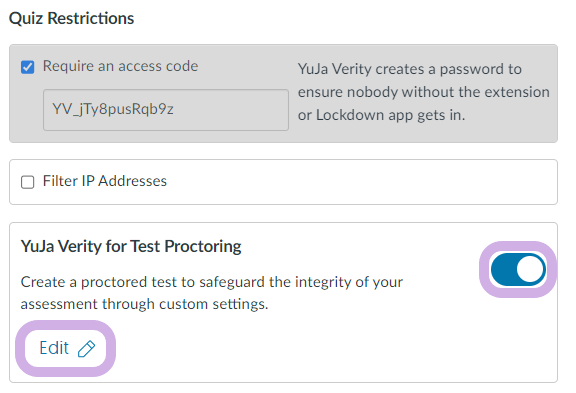The height and width of the screenshot is (393, 576).
Task: Click the pencil icon beside Edit
Action: pyautogui.click(x=87, y=349)
